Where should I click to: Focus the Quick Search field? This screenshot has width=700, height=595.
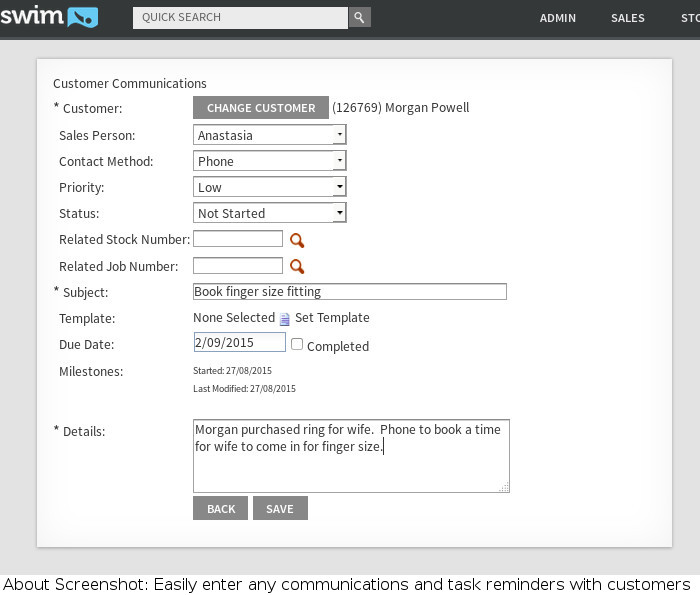tap(240, 17)
